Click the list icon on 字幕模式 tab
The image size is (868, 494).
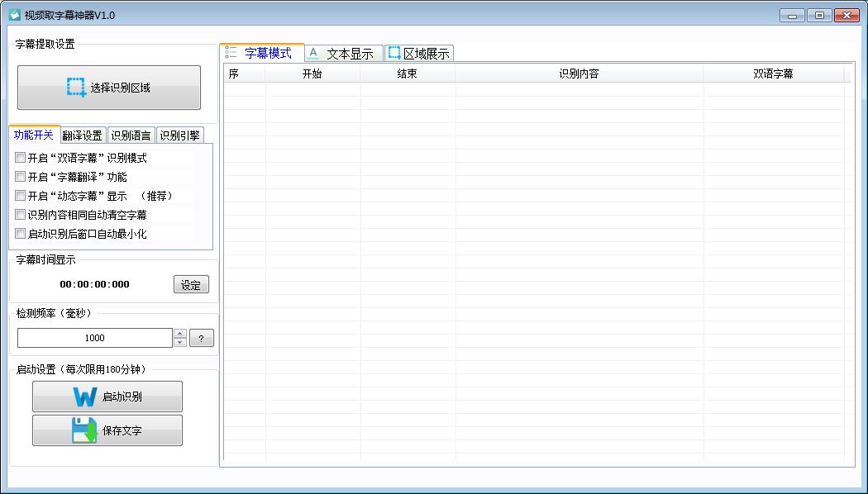(231, 53)
